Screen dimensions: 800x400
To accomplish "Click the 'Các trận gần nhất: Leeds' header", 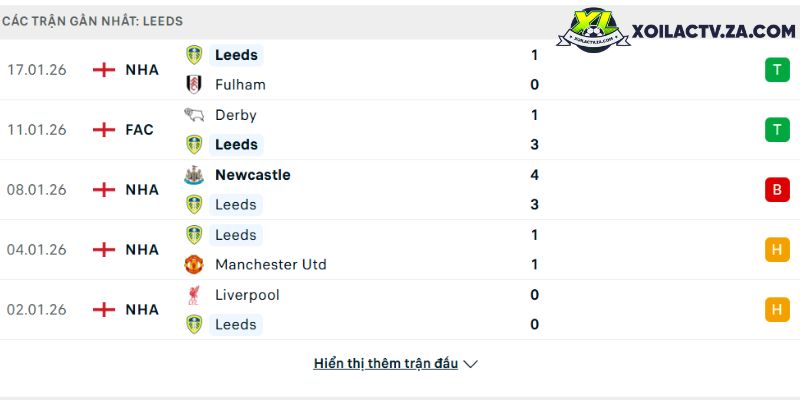I will (92, 21).
